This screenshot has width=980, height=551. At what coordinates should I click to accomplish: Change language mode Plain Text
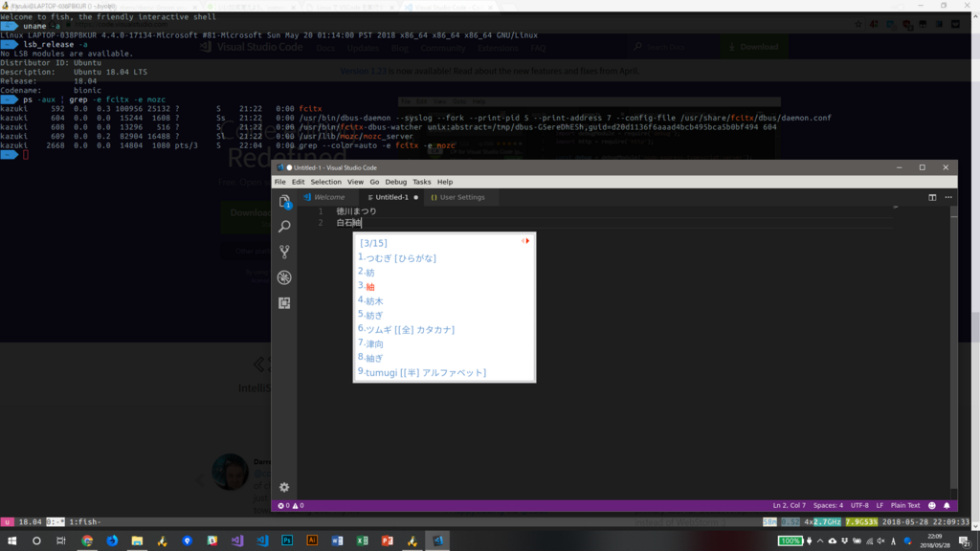(905, 505)
